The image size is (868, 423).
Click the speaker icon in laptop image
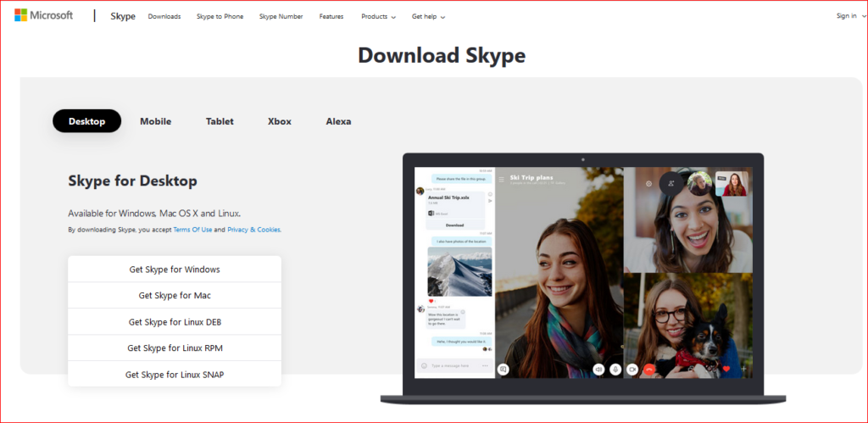(598, 369)
